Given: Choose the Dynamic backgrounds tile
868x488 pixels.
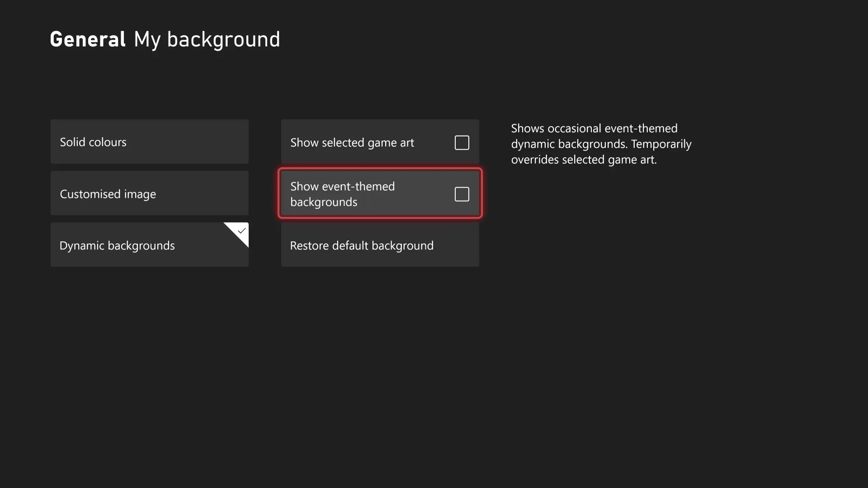Looking at the screenshot, I should pos(150,244).
